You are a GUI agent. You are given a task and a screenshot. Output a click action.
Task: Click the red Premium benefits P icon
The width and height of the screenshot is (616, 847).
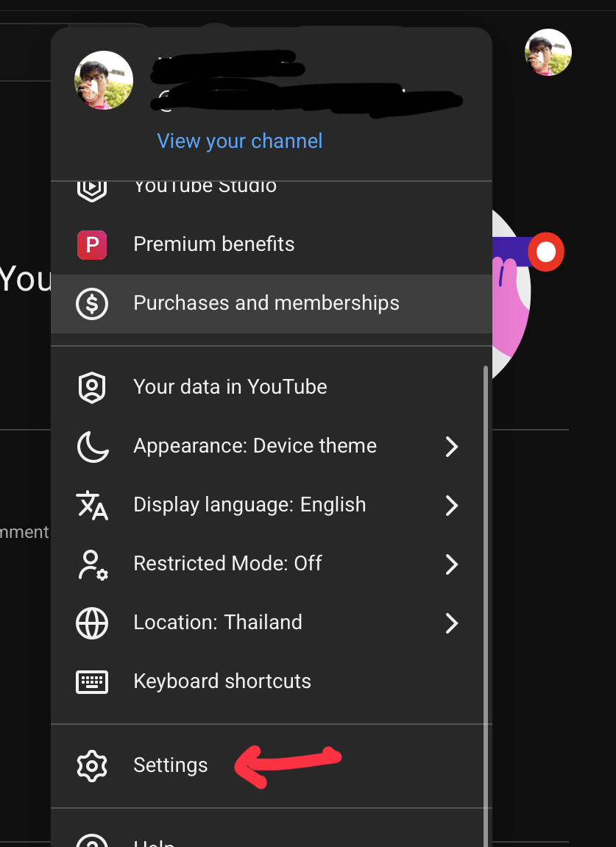point(92,244)
